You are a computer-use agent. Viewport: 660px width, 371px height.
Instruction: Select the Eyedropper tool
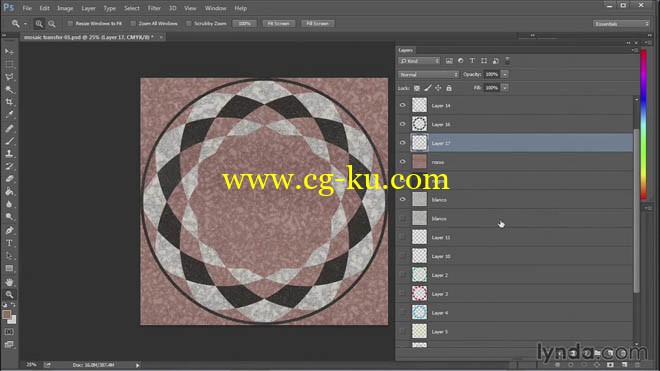pos(9,114)
